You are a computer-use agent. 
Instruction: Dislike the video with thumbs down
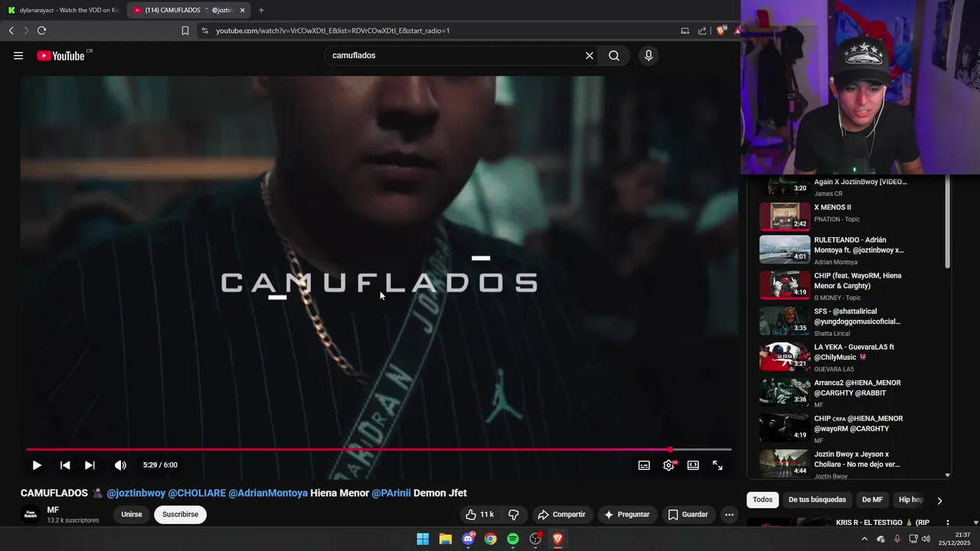click(x=514, y=514)
